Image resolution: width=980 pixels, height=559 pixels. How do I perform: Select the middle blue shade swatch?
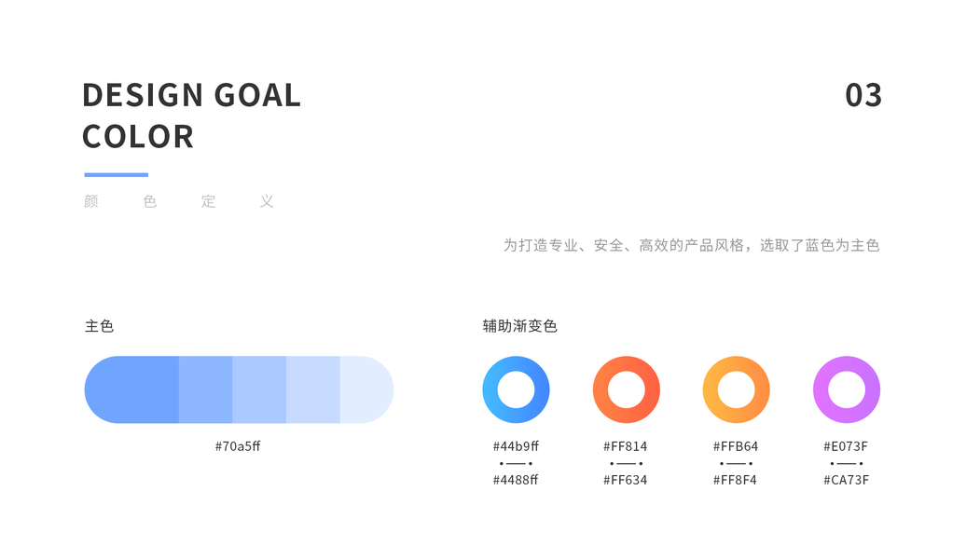[259, 389]
